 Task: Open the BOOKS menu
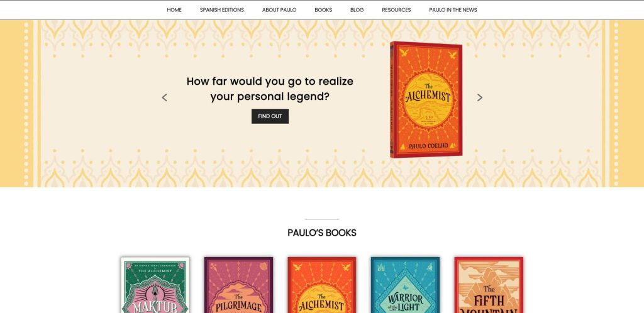(323, 10)
